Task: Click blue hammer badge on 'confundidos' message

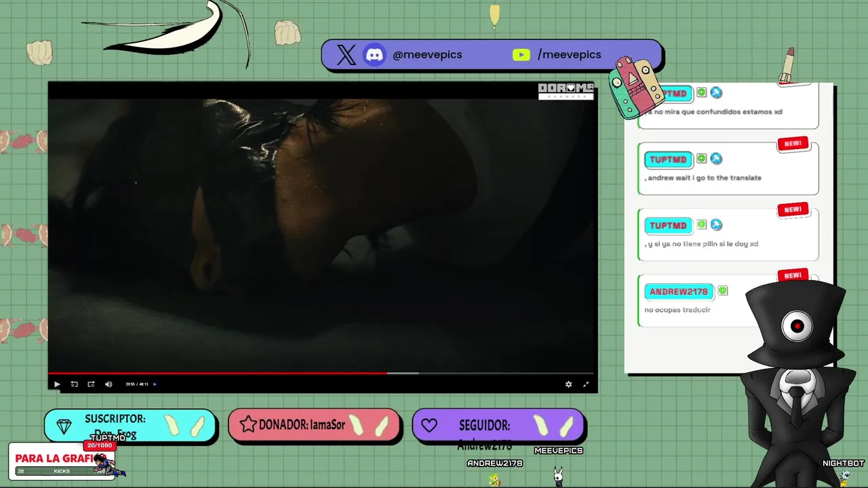Action: click(716, 93)
